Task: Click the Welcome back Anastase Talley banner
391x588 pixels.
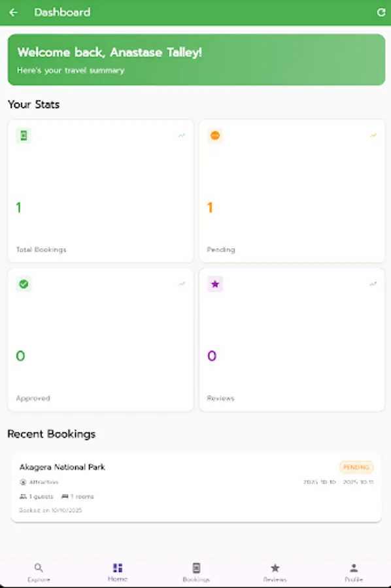Action: pyautogui.click(x=195, y=59)
